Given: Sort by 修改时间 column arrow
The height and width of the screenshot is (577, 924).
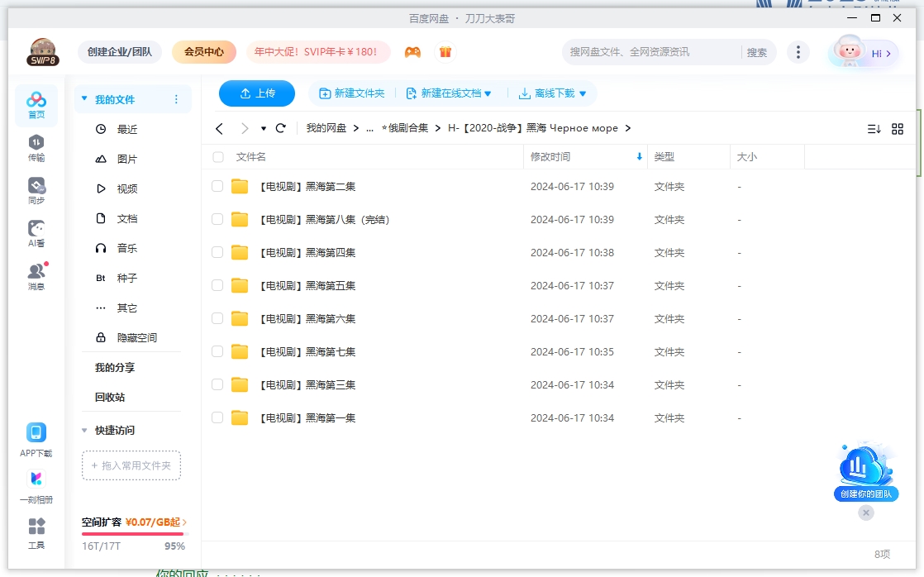Looking at the screenshot, I should (639, 157).
